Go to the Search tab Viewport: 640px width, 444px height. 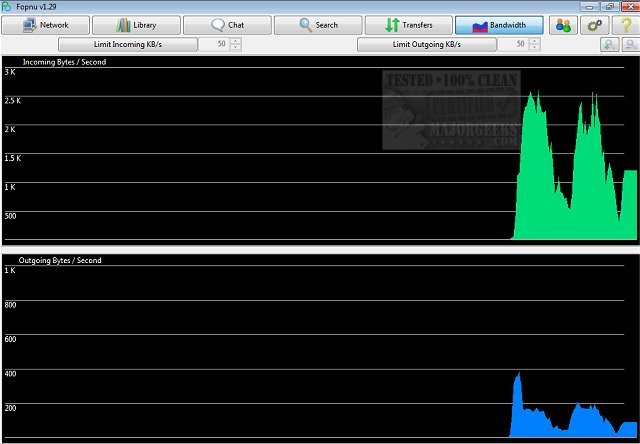tap(318, 25)
